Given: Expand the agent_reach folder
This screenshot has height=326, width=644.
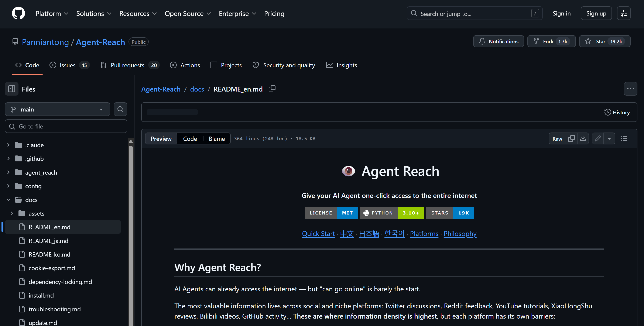Looking at the screenshot, I should 8,172.
